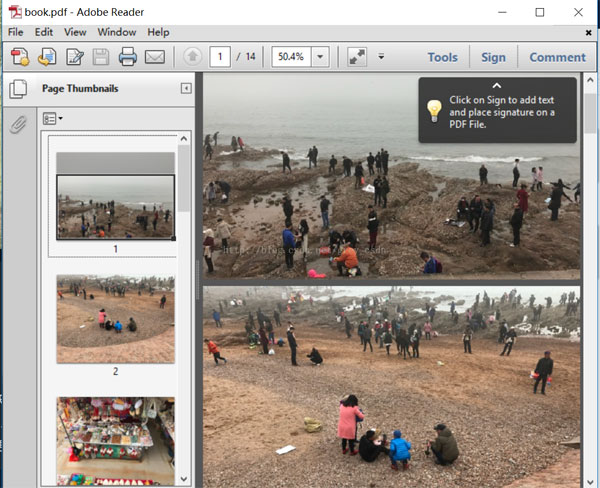Select page 2 thumbnail

point(116,319)
